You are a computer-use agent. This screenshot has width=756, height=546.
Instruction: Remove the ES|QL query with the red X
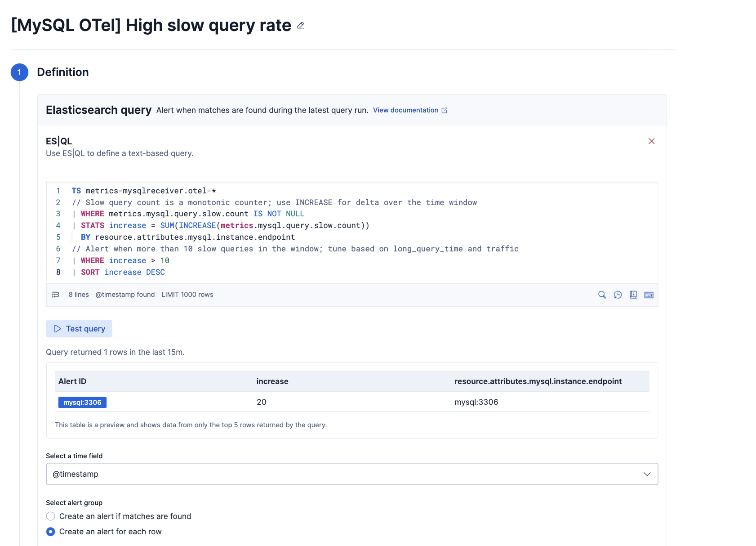tap(651, 141)
